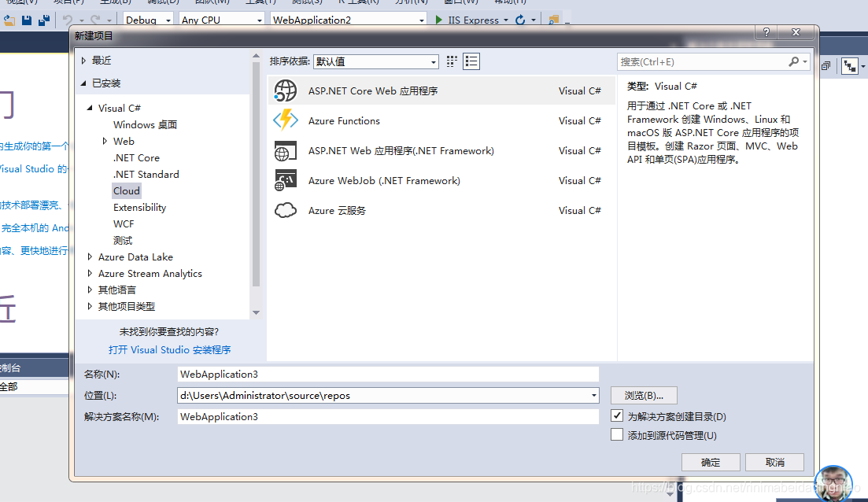Open the location path dropdown arrow
The image size is (868, 502).
[593, 395]
